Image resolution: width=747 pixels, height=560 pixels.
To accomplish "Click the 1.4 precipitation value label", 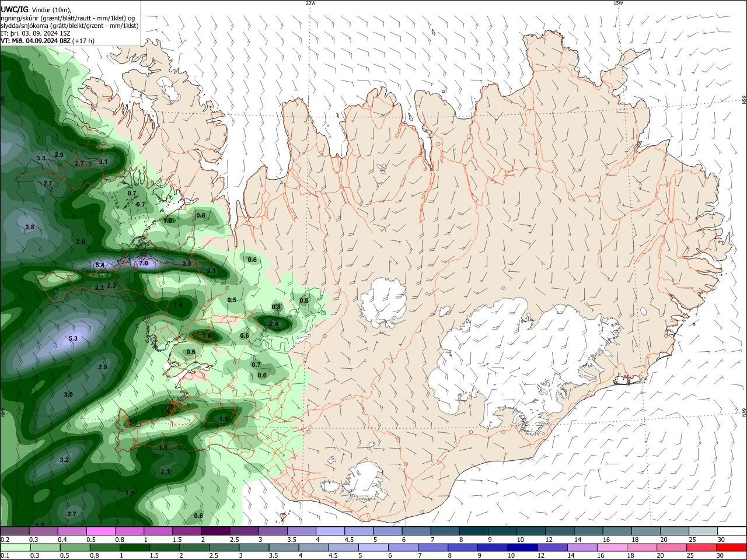I will pyautogui.click(x=179, y=305).
